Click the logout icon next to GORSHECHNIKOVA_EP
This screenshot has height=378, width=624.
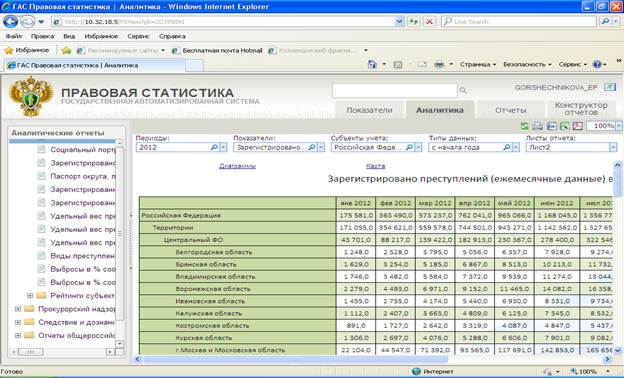click(610, 87)
